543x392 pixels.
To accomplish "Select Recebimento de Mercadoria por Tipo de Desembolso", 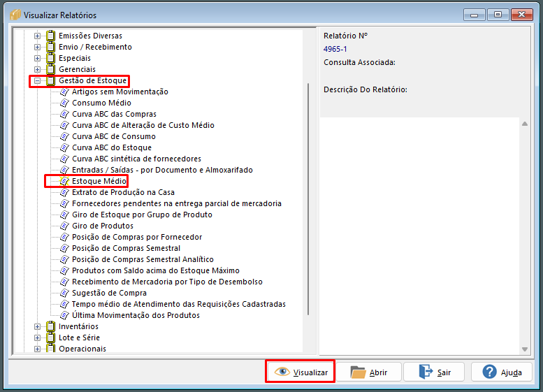I will (x=167, y=282).
